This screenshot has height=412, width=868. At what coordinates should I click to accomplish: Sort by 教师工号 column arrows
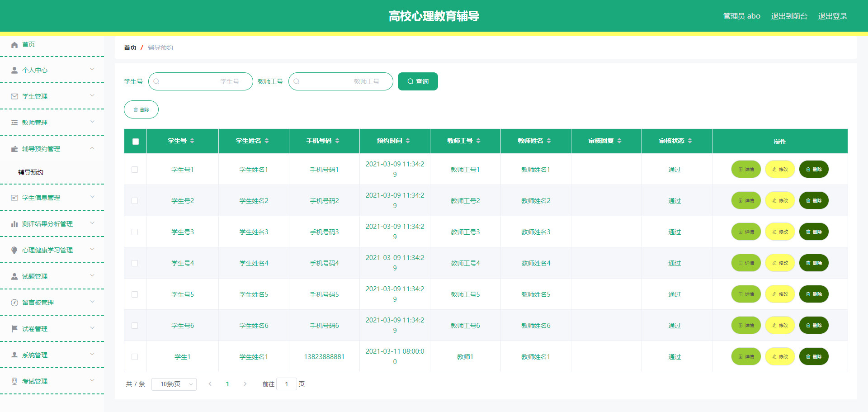[478, 141]
